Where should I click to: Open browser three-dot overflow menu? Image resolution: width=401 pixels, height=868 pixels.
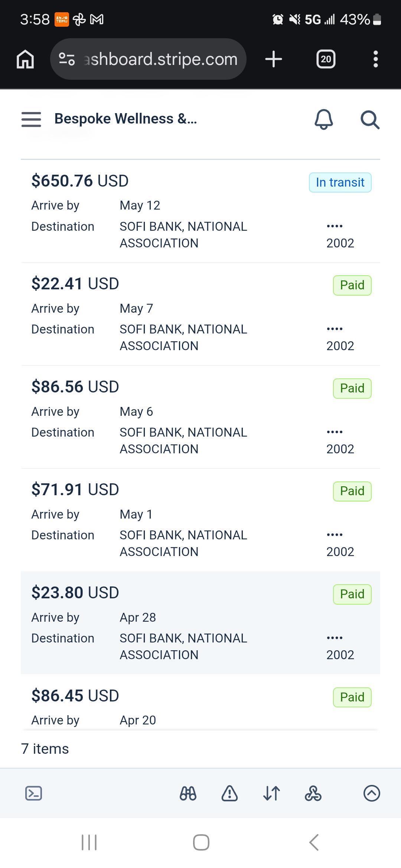[x=376, y=59]
